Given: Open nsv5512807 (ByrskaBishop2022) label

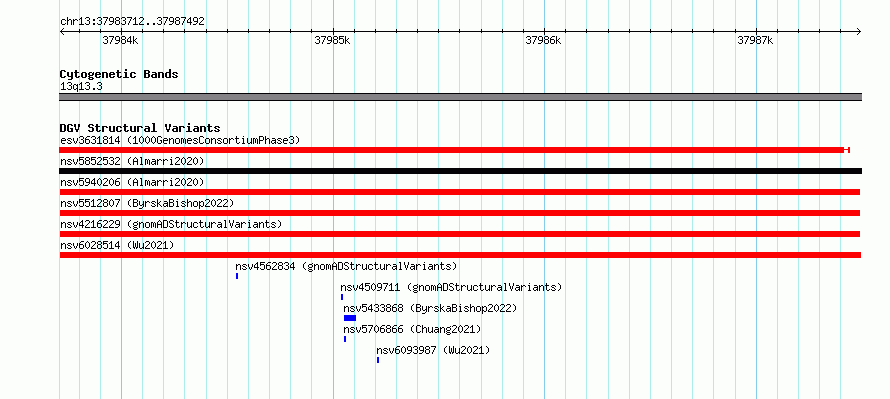Looking at the screenshot, I should [x=147, y=203].
